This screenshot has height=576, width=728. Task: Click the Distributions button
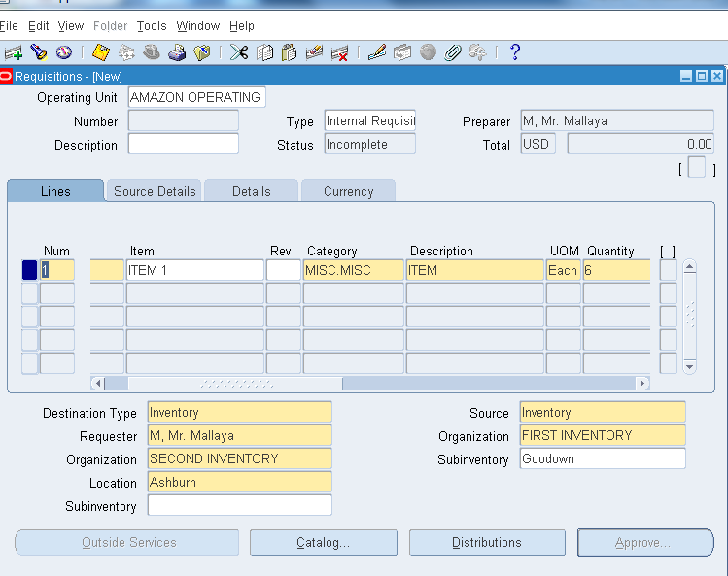tap(486, 543)
